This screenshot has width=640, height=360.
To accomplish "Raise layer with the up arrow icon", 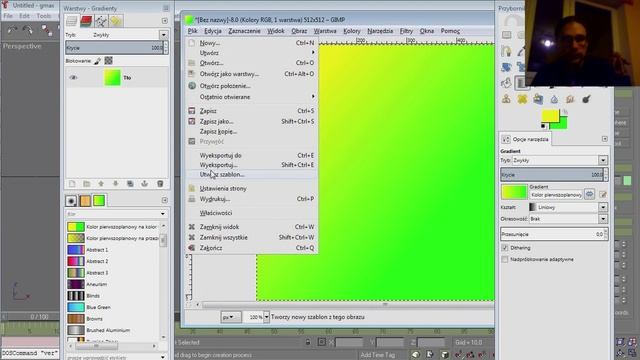I will click(x=101, y=184).
